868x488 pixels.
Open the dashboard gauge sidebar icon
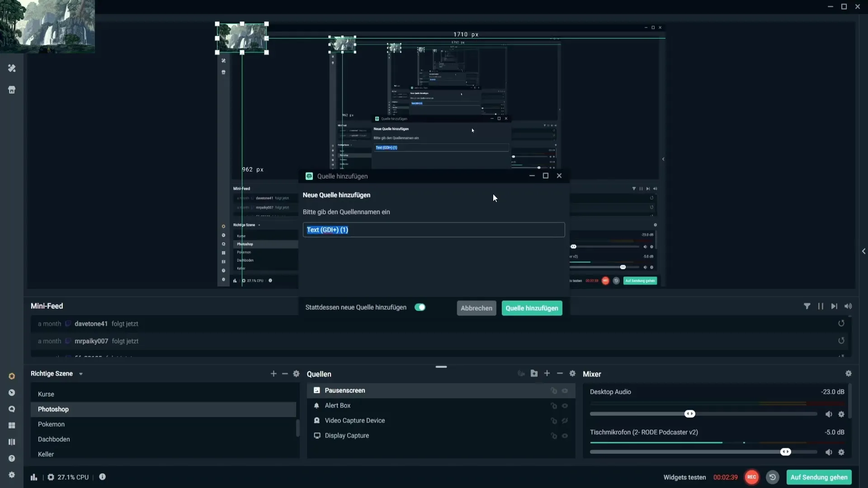tap(12, 393)
